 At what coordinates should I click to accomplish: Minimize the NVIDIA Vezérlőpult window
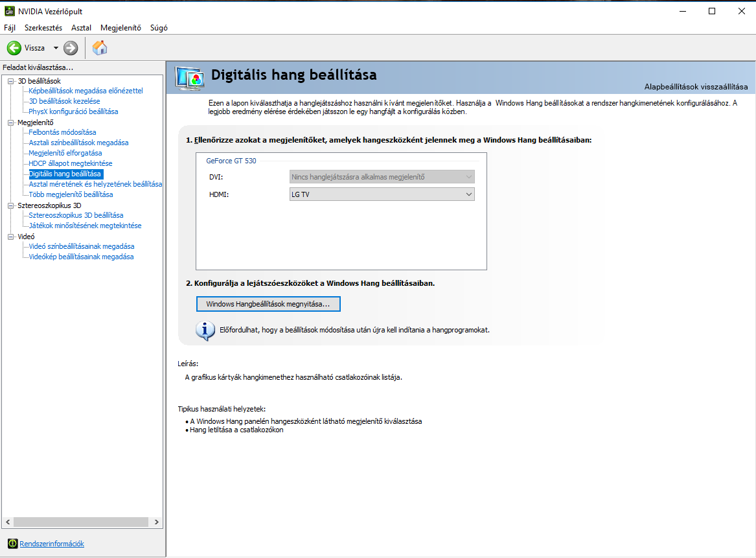683,11
